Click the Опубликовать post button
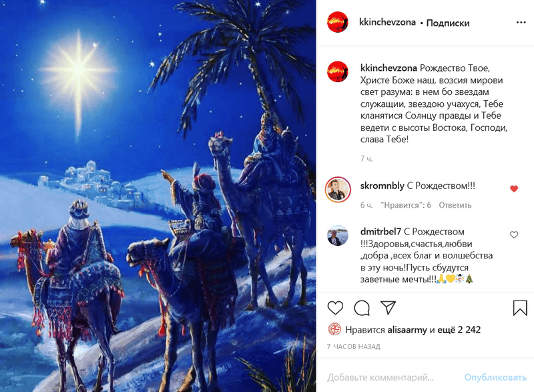This screenshot has height=392, width=534. [495, 377]
